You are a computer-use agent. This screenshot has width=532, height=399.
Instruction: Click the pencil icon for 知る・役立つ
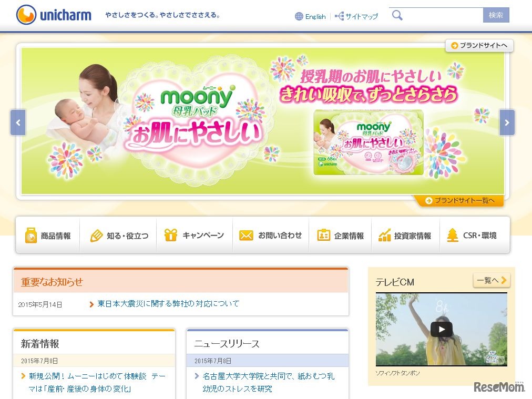pos(96,235)
